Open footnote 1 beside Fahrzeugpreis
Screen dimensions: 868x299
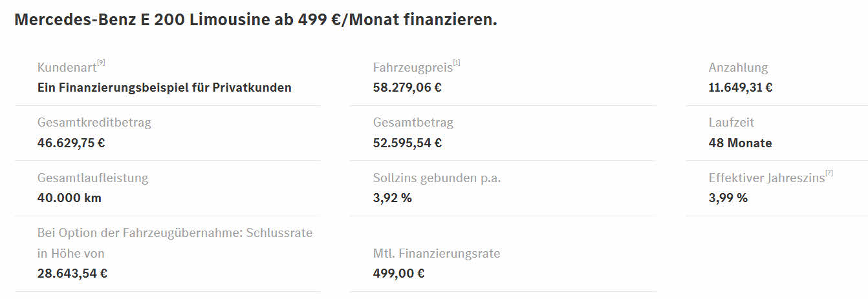[457, 63]
